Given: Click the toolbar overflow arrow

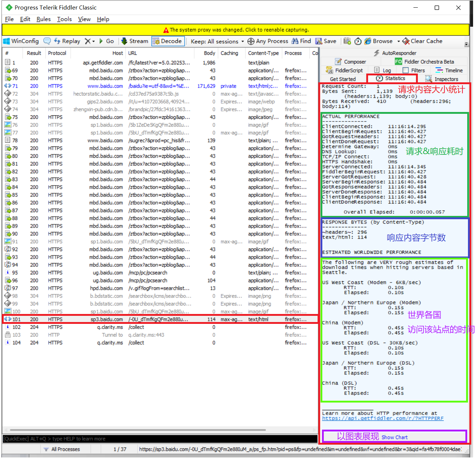Looking at the screenshot, I should point(466,44).
